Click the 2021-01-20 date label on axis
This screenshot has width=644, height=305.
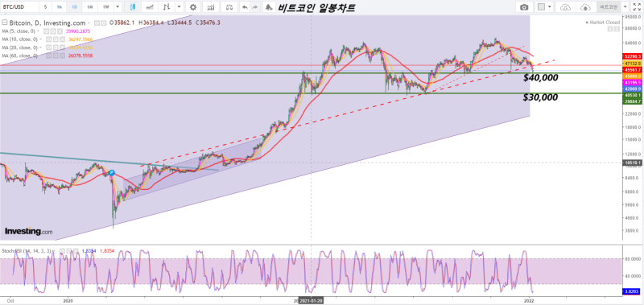click(x=312, y=300)
